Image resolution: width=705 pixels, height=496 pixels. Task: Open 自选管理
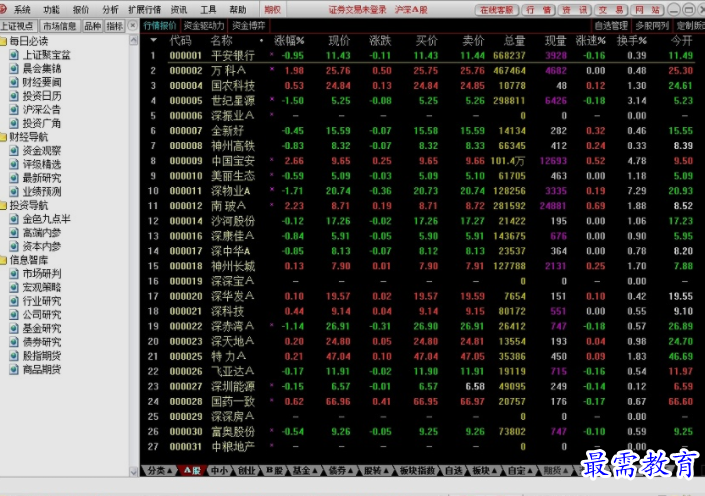click(x=611, y=26)
